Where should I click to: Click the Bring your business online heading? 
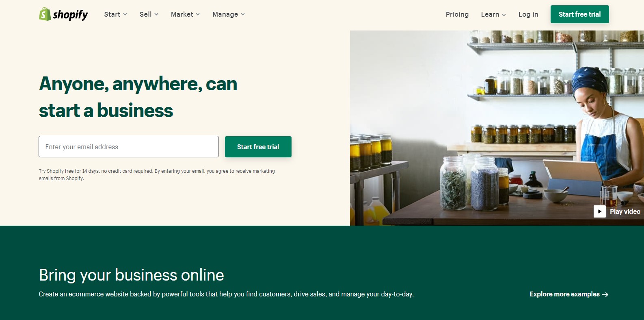coord(131,275)
